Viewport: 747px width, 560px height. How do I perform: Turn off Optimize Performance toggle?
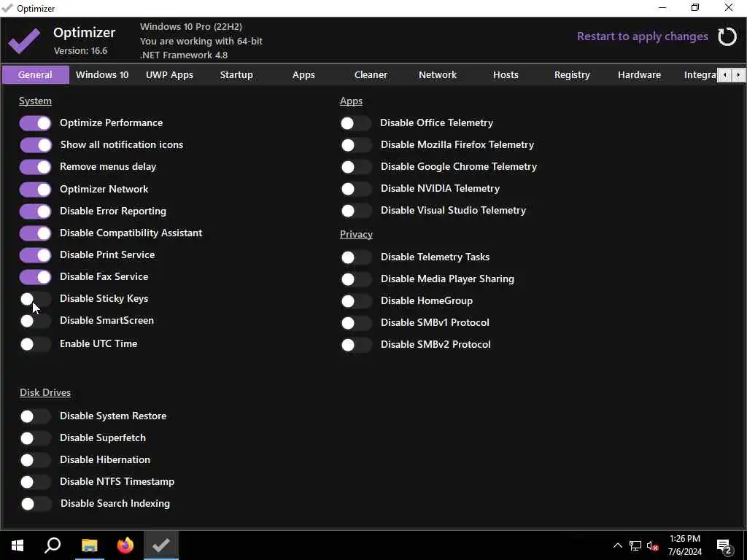(35, 123)
